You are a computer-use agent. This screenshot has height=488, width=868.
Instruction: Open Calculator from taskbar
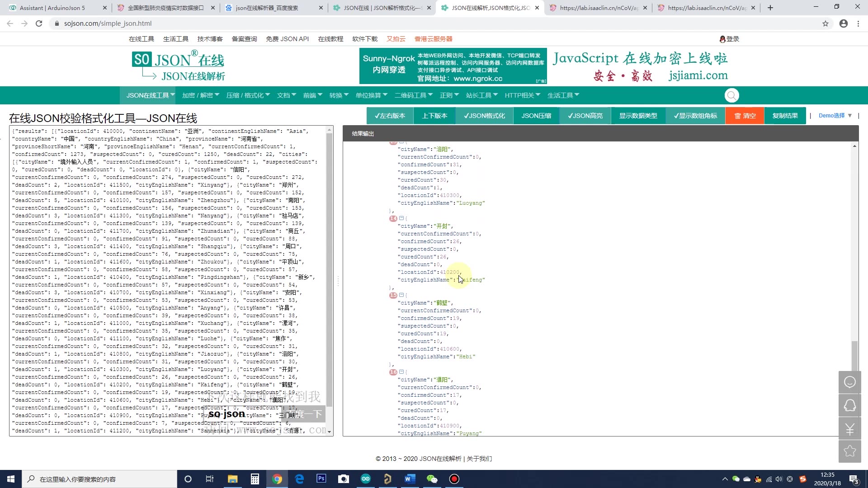255,479
